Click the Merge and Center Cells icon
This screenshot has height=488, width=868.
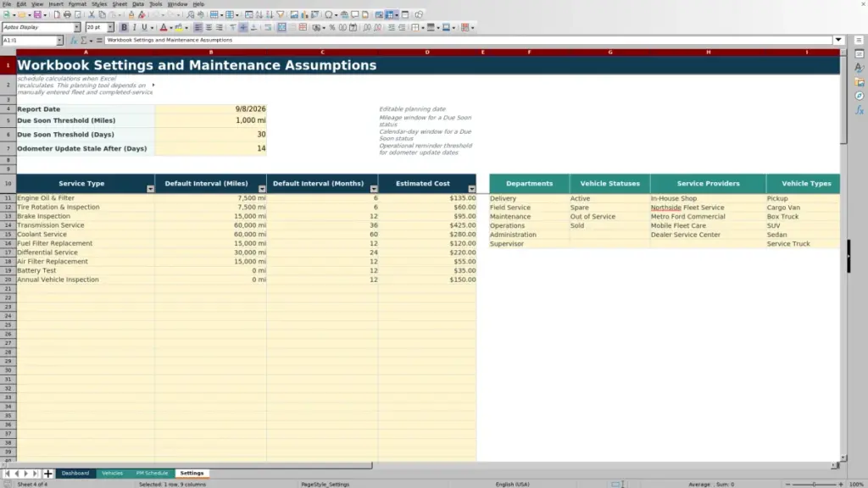pos(281,28)
